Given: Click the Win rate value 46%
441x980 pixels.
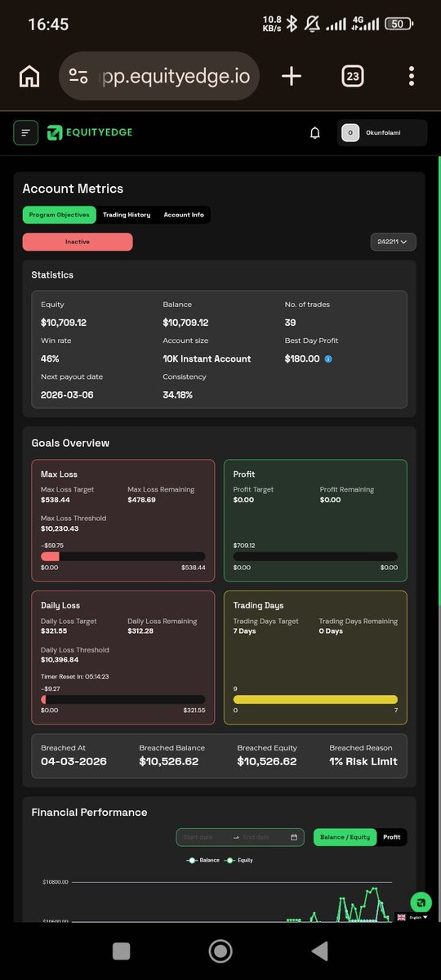Looking at the screenshot, I should pos(50,359).
